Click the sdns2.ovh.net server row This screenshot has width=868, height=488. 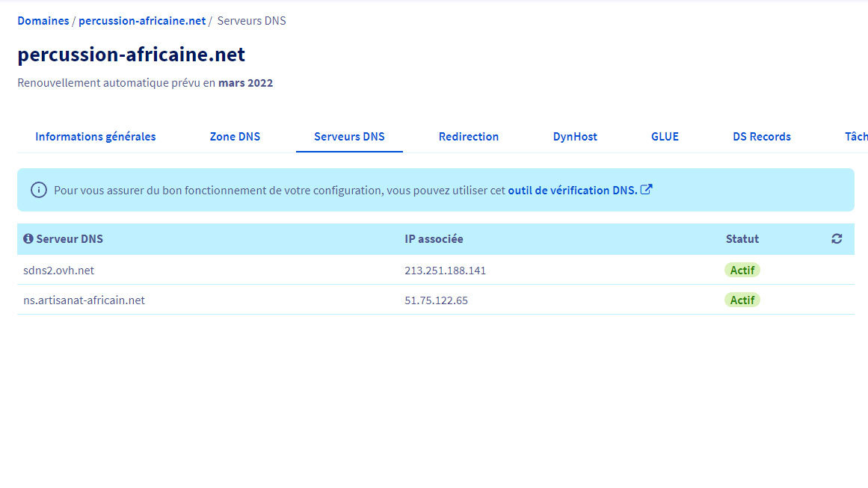pyautogui.click(x=59, y=271)
